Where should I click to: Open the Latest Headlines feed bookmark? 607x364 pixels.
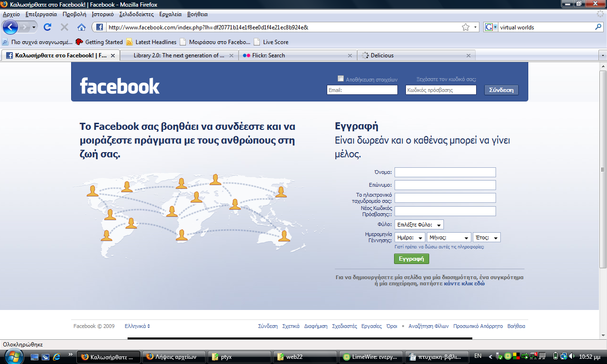pyautogui.click(x=151, y=42)
